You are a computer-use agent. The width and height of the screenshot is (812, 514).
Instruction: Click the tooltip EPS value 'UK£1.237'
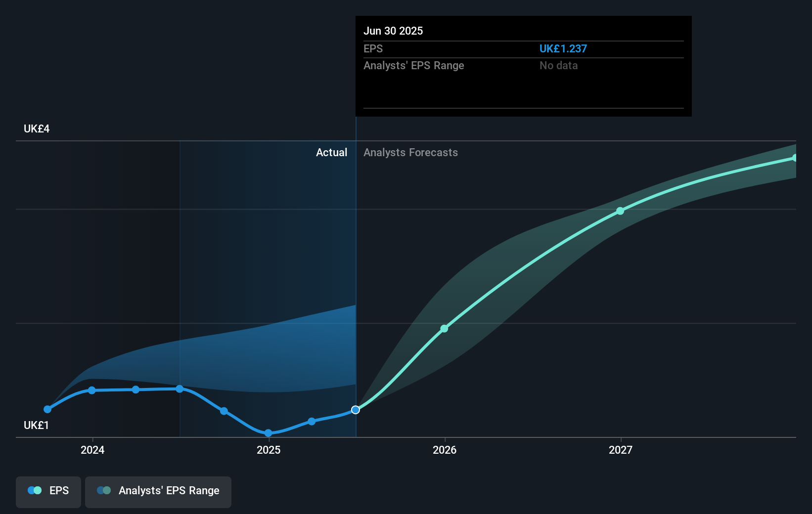pos(563,49)
